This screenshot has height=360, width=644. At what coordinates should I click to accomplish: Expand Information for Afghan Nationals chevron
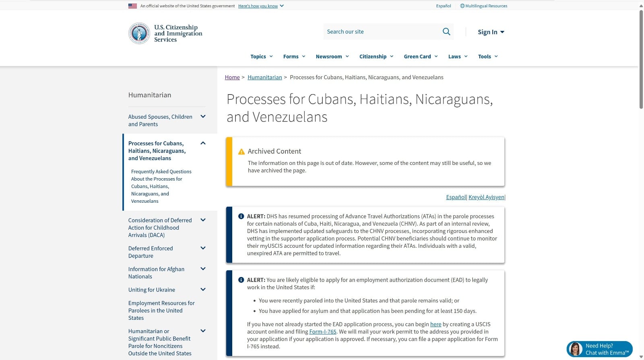click(x=203, y=269)
